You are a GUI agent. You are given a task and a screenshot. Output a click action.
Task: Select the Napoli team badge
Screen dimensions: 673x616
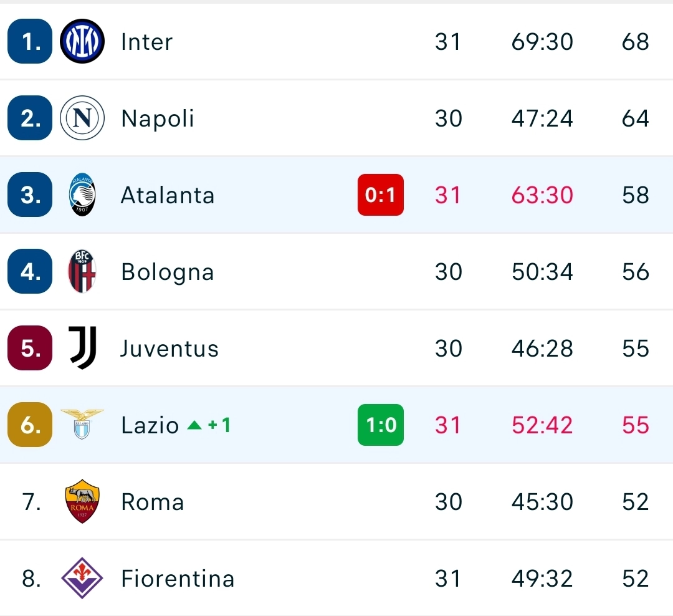[82, 118]
